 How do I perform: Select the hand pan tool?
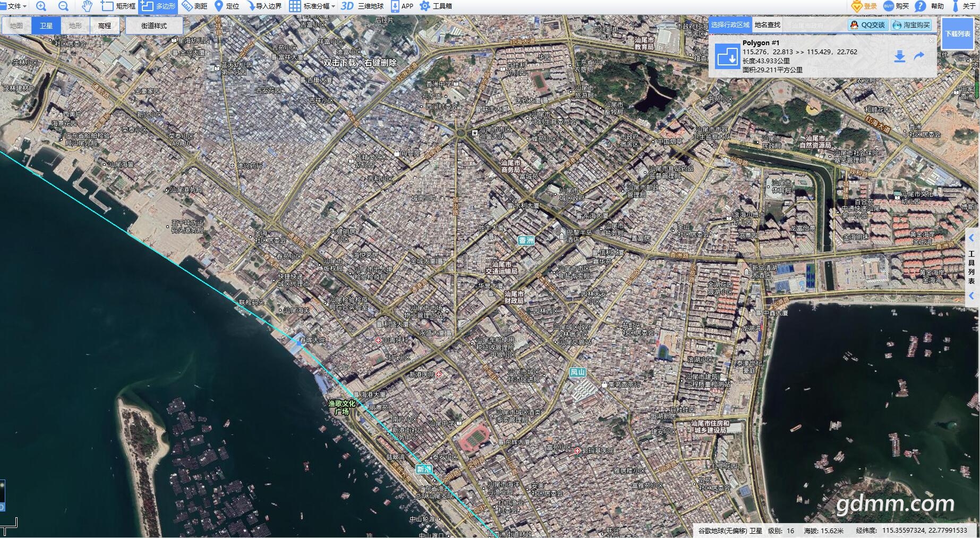pyautogui.click(x=87, y=6)
